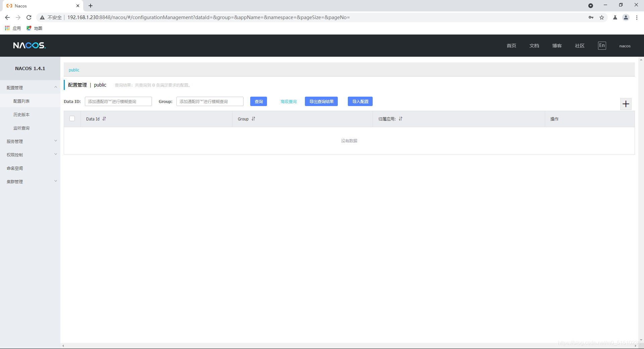Click the 没有数据 empty table text

pyautogui.click(x=349, y=141)
